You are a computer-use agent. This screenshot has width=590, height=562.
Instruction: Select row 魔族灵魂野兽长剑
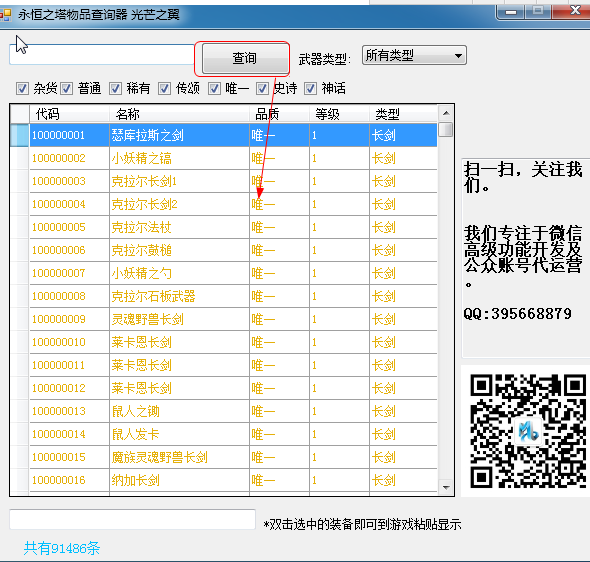[233, 457]
